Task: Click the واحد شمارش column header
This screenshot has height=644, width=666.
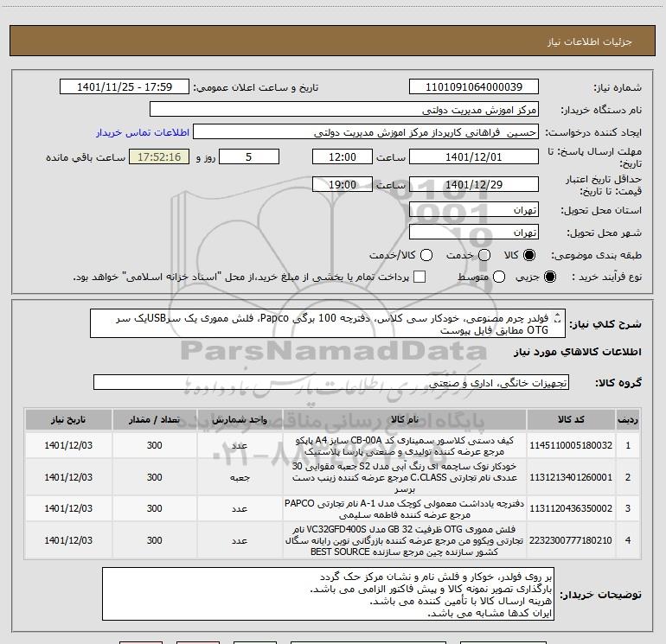Action: pos(240,420)
